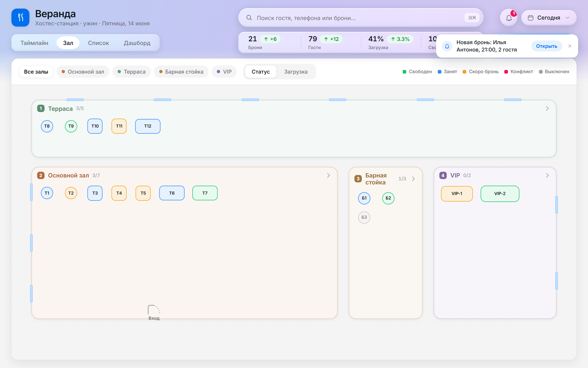The image size is (588, 368).
Task: Expand the Основной зал zone chevron
Action: point(328,175)
